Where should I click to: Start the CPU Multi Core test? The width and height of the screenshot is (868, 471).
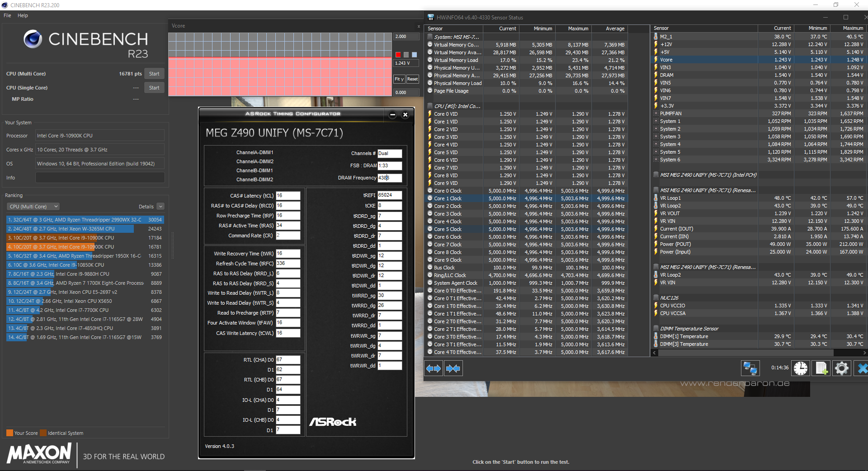coord(154,74)
